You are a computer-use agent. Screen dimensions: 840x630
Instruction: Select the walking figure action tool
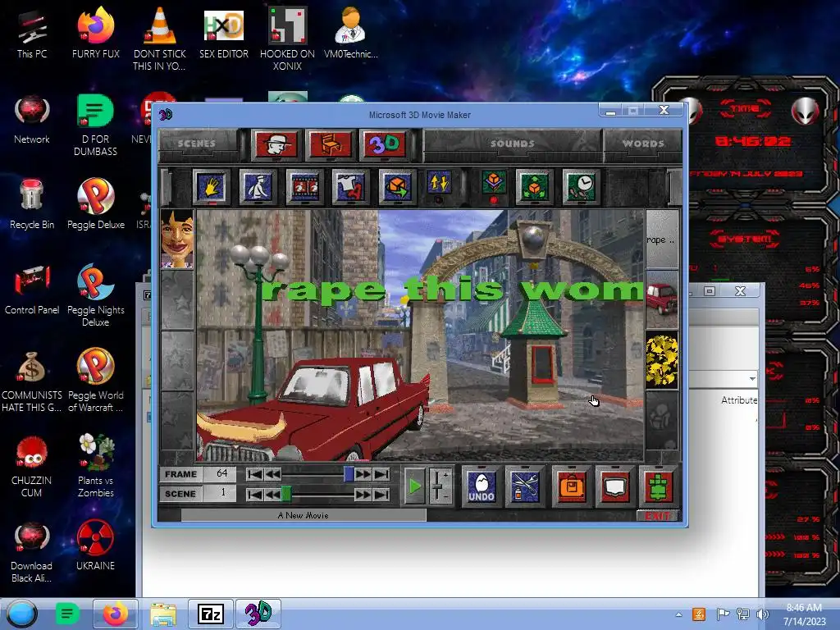coord(258,186)
